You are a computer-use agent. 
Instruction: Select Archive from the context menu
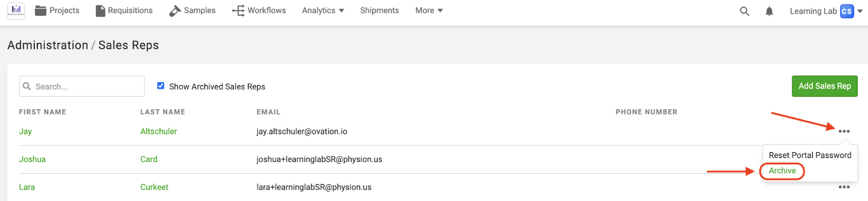pos(782,171)
